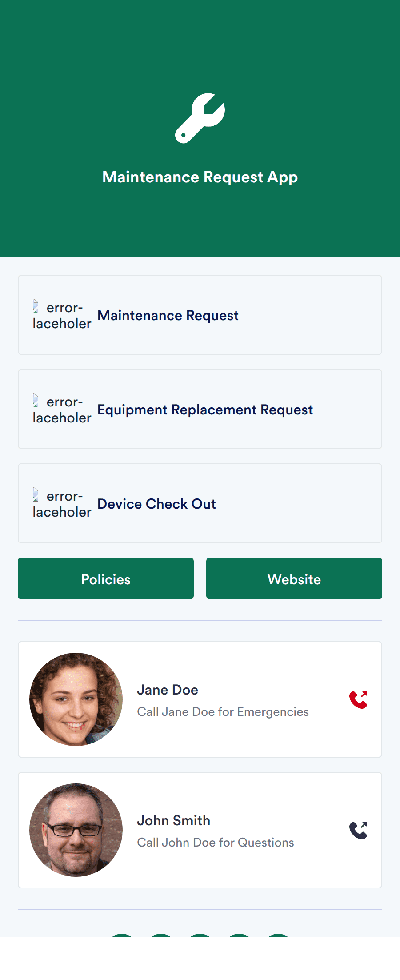Viewport: 400px width, 980px height.
Task: Open the Device Check Out form
Action: (x=200, y=503)
